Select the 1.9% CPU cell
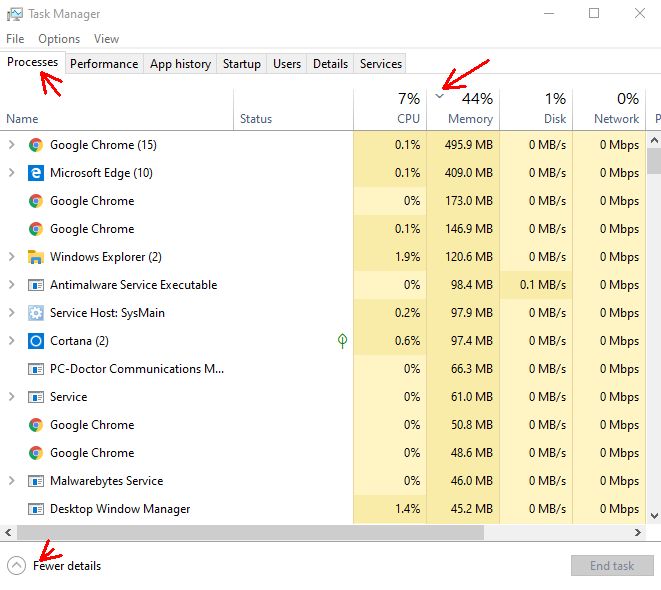This screenshot has height=590, width=661. point(390,257)
